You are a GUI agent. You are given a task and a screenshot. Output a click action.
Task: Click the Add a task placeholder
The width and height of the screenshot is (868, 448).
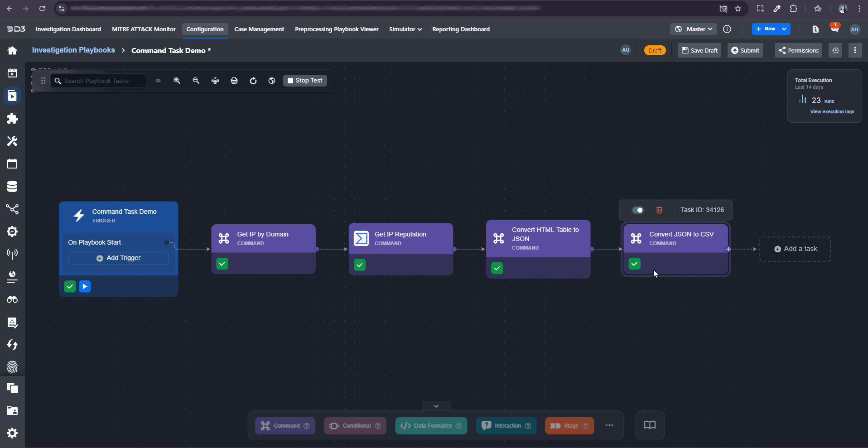tap(796, 249)
